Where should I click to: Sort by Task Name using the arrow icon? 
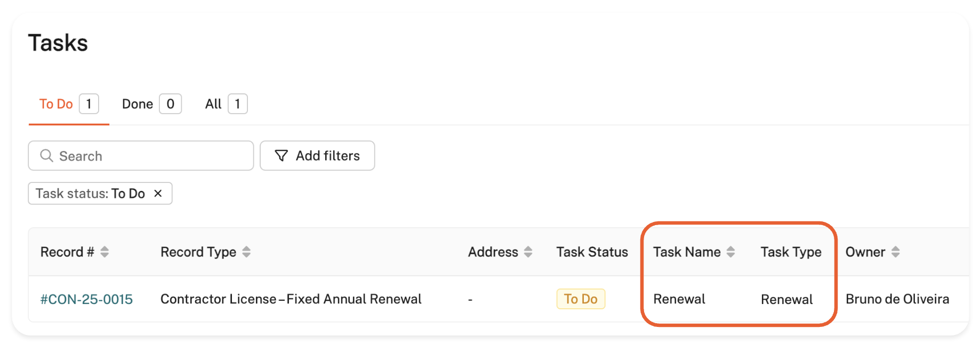pyautogui.click(x=730, y=252)
